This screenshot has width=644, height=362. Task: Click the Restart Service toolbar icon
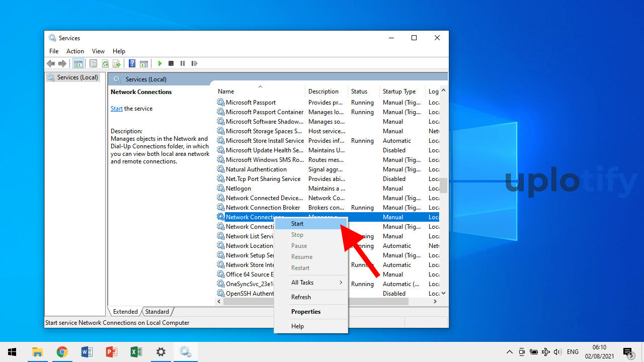tap(194, 63)
